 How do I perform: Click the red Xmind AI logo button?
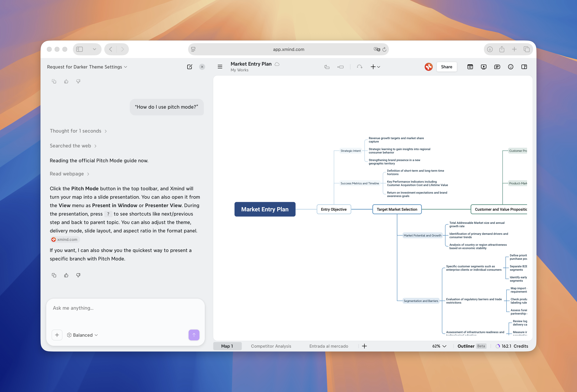pos(429,67)
